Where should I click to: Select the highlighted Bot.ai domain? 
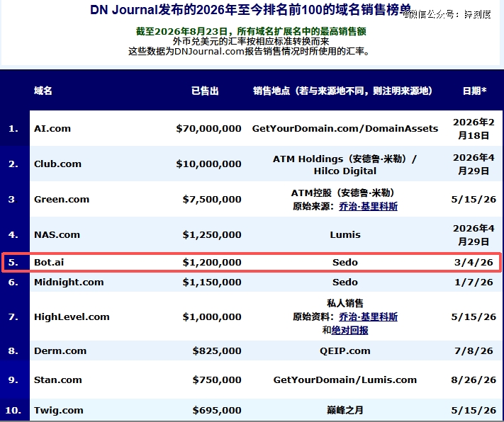coord(49,263)
